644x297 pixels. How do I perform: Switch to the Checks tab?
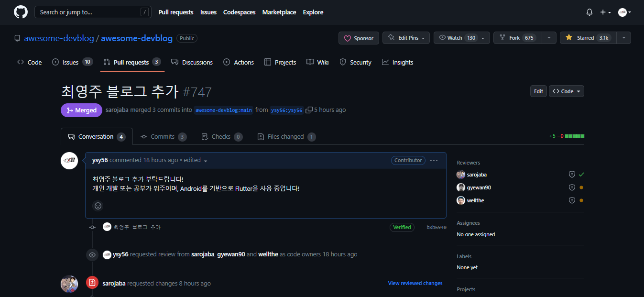click(222, 137)
